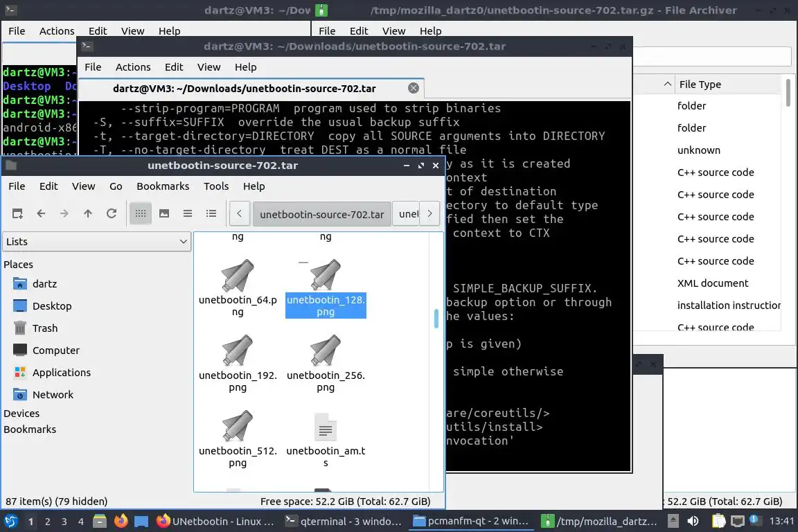Go up to the parent folder
This screenshot has height=532, width=798.
[x=87, y=213]
